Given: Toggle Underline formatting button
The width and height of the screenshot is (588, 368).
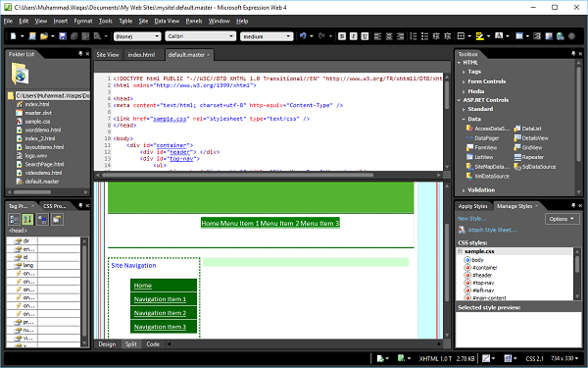Looking at the screenshot, I should click(x=365, y=36).
